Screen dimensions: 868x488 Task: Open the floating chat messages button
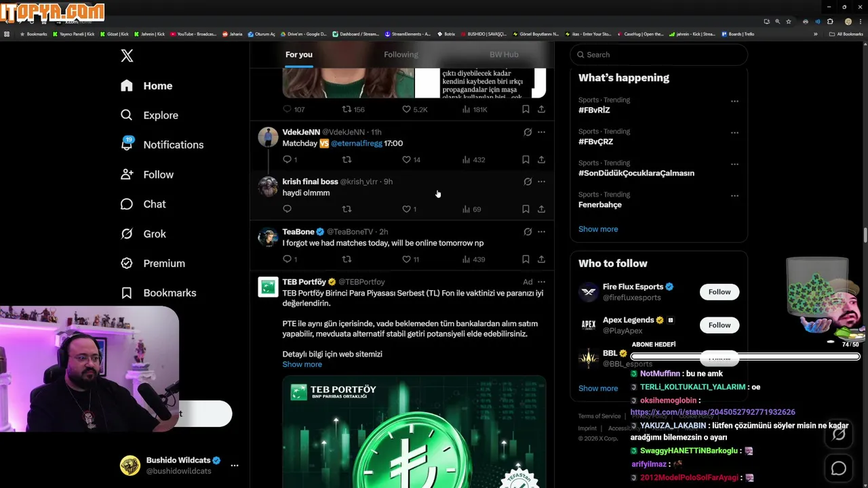[839, 468]
